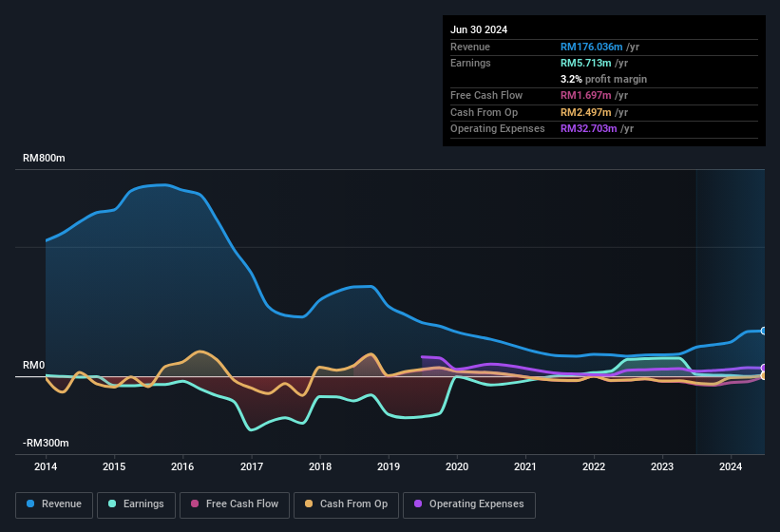Viewport: 780px width, 532px height.
Task: Select the 2015 x-axis label
Action: [114, 466]
